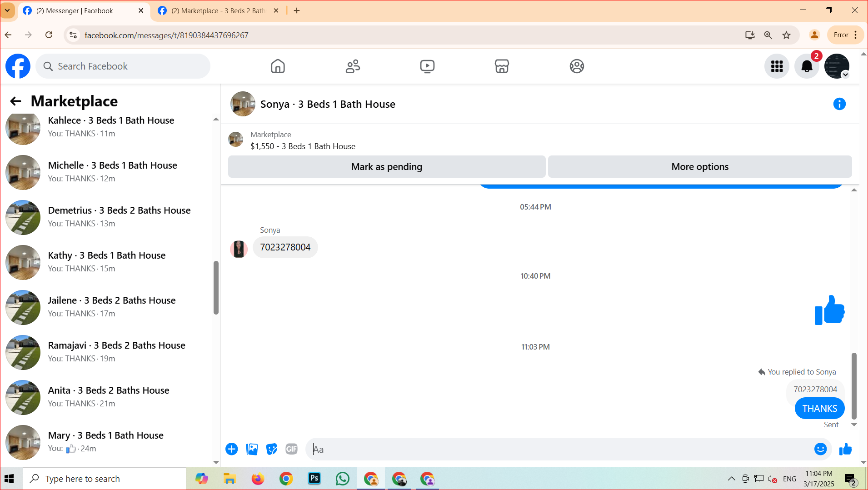
Task: Open the Friends icon in top navigation
Action: point(353,66)
